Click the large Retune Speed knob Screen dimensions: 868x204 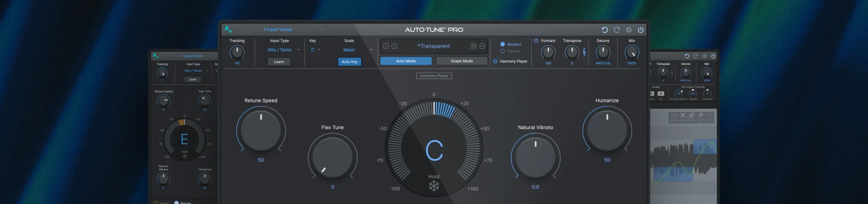[x=261, y=130]
